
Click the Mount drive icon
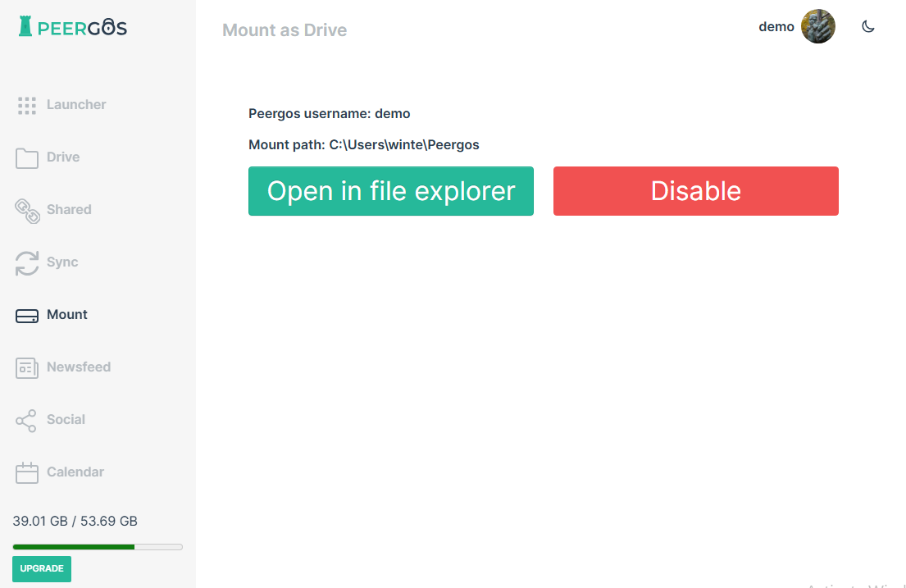[26, 316]
